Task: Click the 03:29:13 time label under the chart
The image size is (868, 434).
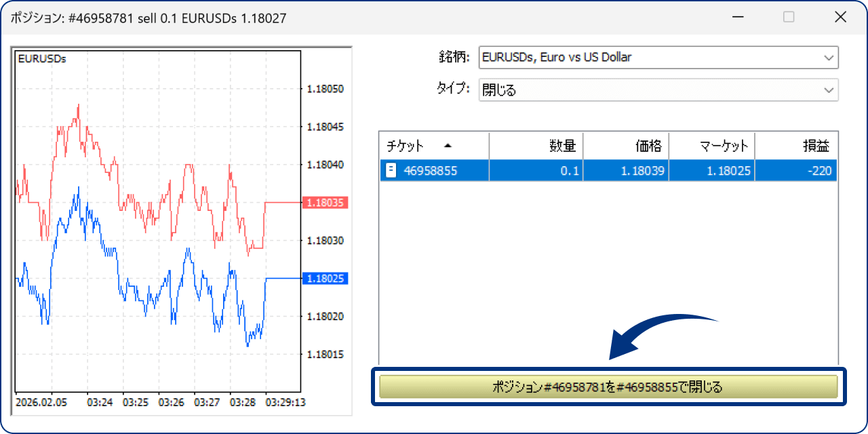Action: (x=285, y=402)
